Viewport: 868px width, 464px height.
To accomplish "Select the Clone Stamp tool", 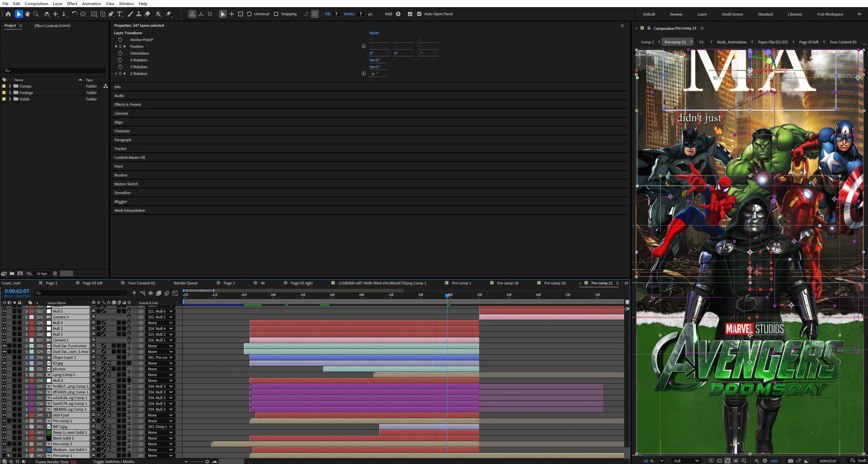I will [139, 14].
